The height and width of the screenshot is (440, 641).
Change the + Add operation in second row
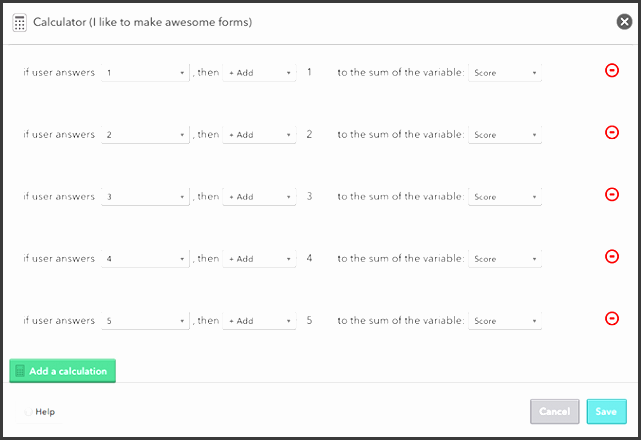tap(259, 135)
